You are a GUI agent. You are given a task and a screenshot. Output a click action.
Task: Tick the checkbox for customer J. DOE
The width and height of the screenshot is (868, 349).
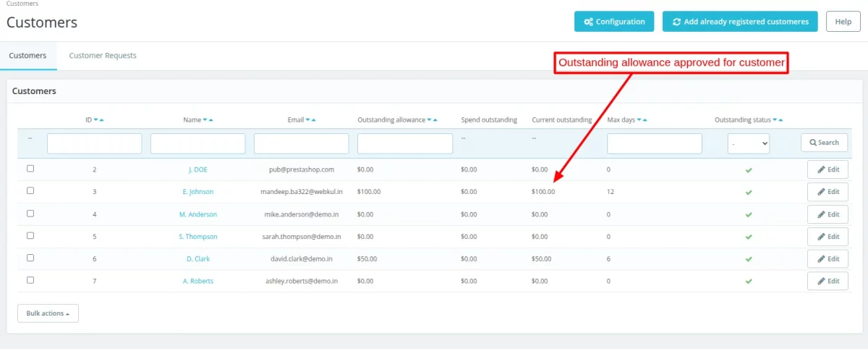tap(30, 169)
